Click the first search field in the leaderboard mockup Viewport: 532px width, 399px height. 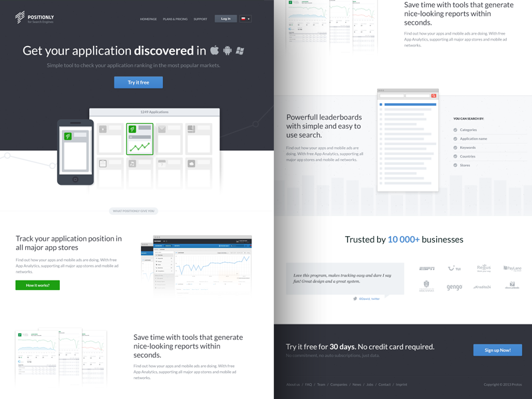coord(392,96)
